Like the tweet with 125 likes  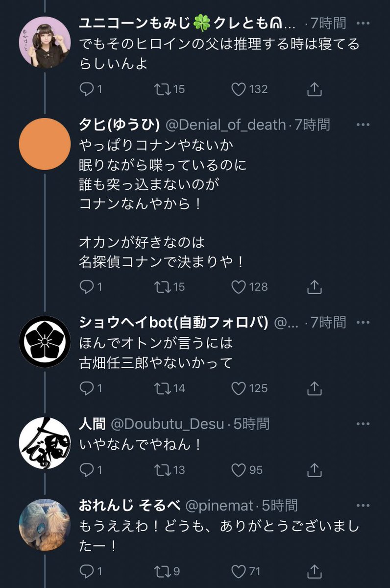coord(238,388)
